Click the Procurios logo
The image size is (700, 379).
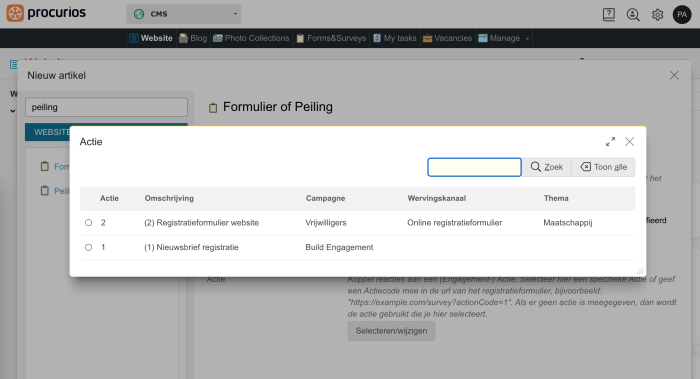click(46, 13)
